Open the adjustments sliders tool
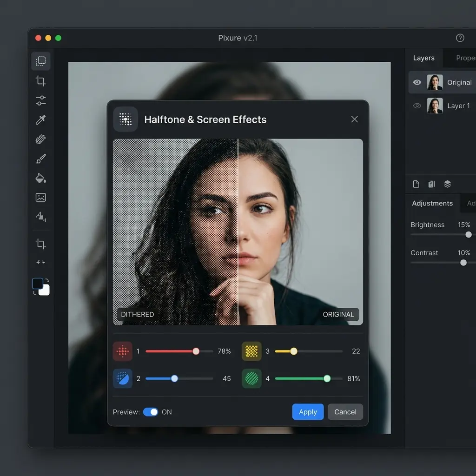476x476 pixels. pyautogui.click(x=41, y=100)
